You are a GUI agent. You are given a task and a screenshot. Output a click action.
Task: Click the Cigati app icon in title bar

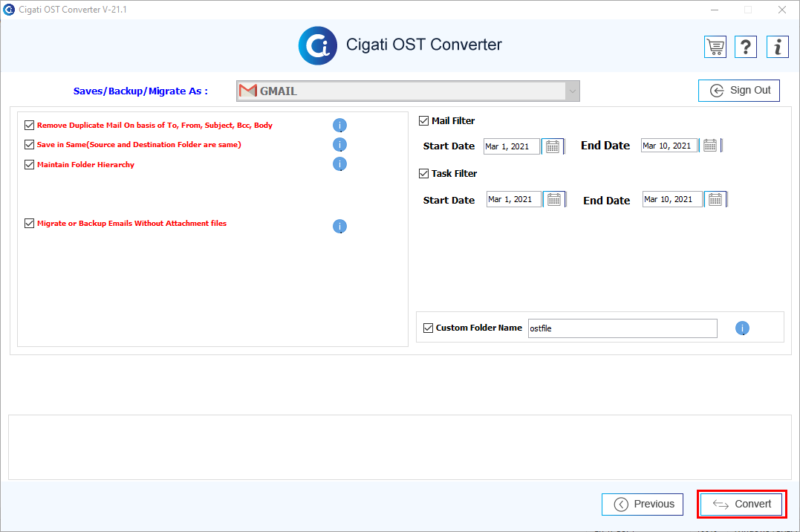click(9, 9)
